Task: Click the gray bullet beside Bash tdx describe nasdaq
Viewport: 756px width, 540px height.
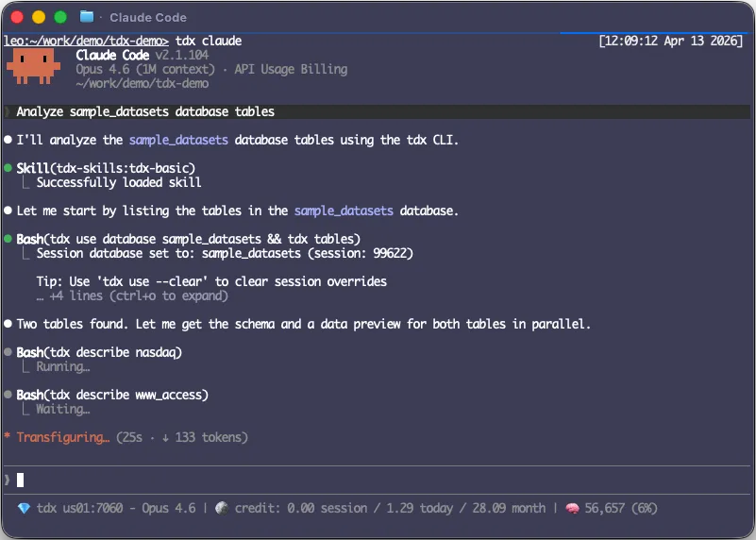Action: [x=8, y=352]
